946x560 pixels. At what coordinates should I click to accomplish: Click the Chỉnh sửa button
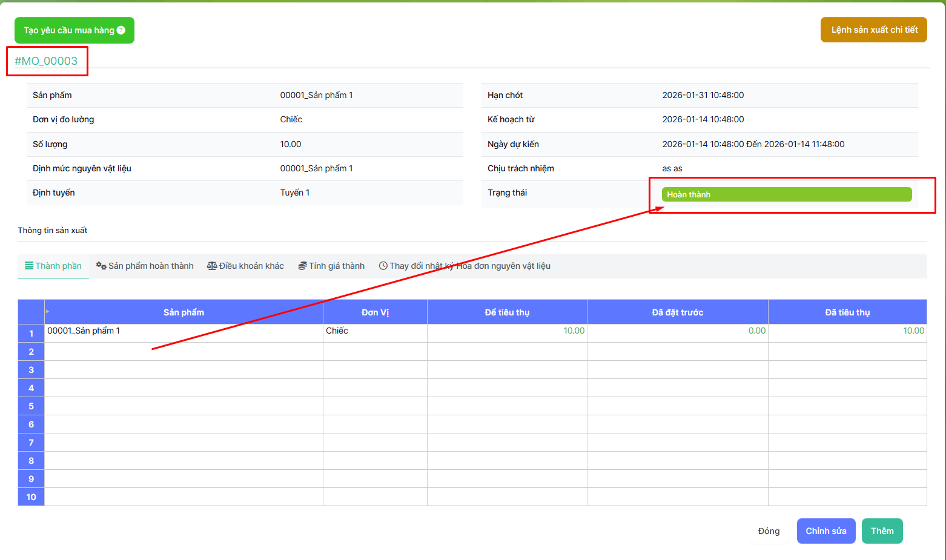[825, 531]
